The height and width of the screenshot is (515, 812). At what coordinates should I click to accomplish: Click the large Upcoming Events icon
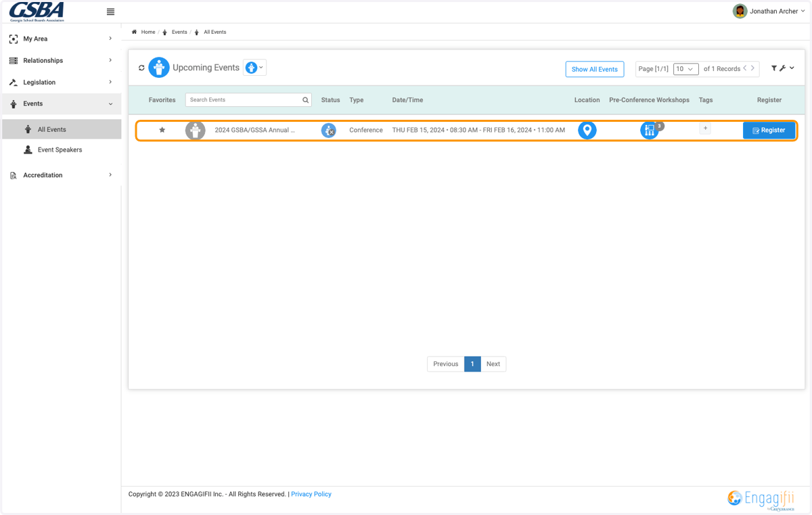[159, 68]
